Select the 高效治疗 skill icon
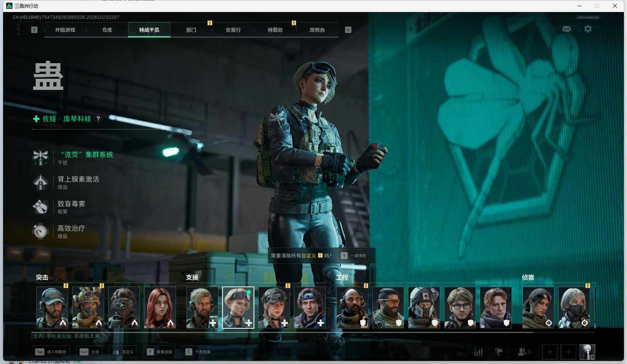627x364 pixels. (40, 231)
